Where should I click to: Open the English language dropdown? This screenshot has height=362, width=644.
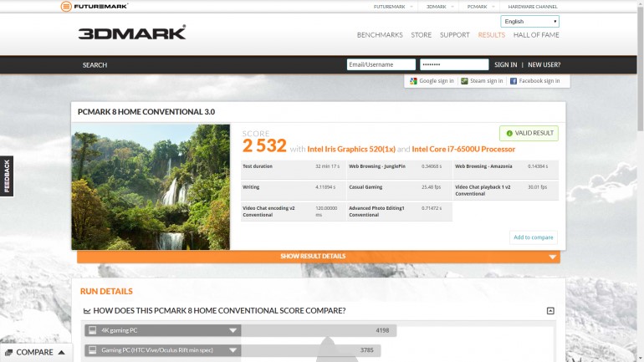tap(529, 22)
